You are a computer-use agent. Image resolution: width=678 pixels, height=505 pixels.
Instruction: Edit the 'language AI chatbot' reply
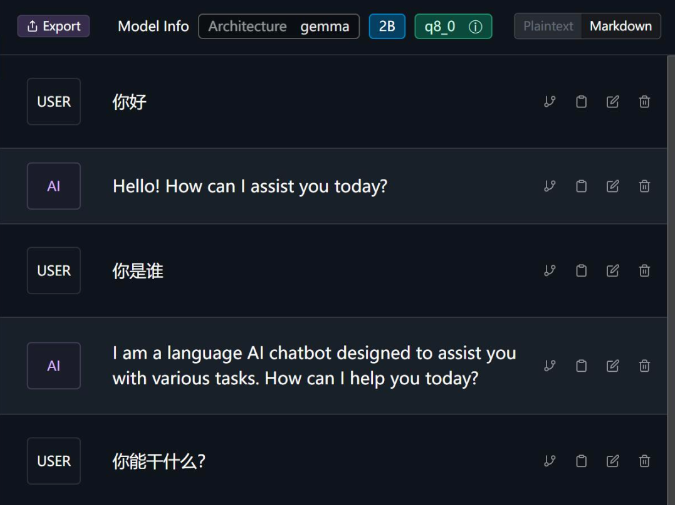[x=613, y=366]
